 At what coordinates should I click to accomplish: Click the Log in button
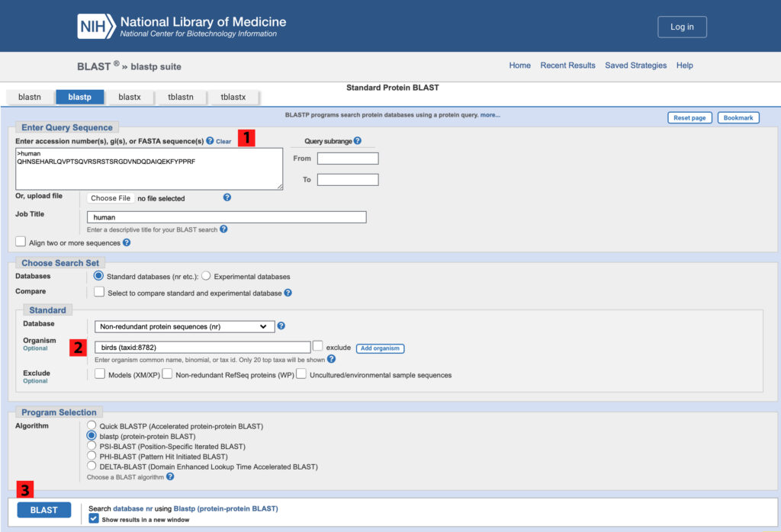coord(682,27)
